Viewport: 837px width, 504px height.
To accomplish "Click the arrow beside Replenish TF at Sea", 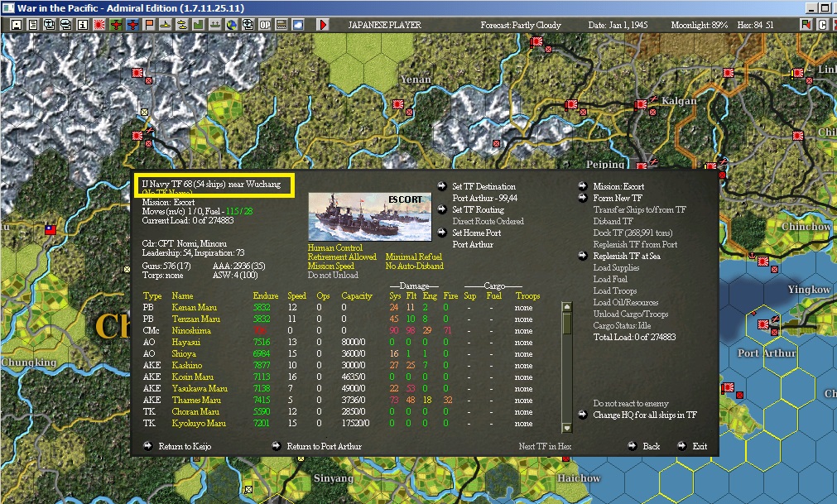I will pos(583,256).
